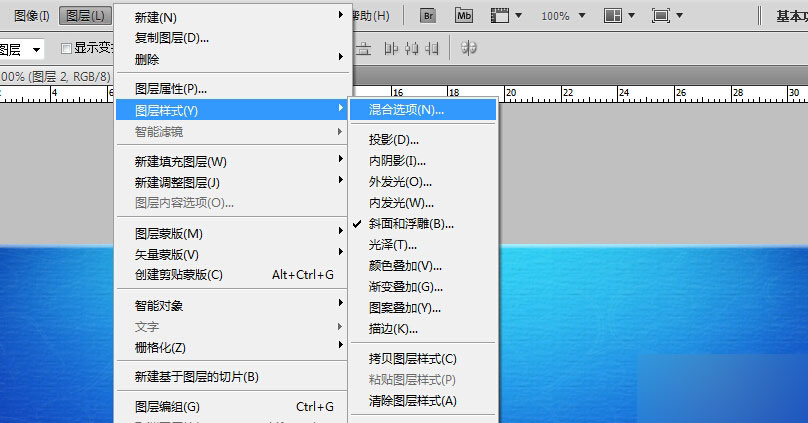Expand the 新建填充图层(W) submenu
Screen dimensions: 808x423
pyautogui.click(x=233, y=161)
